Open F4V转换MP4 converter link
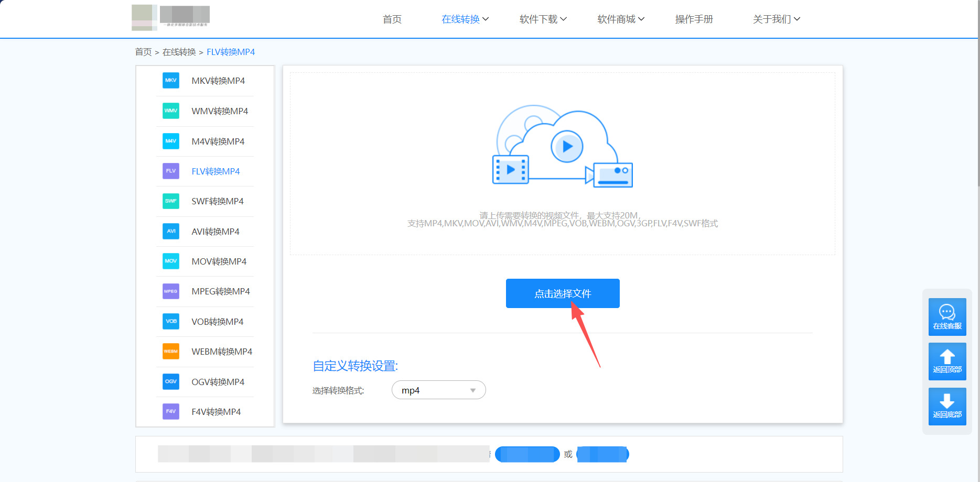The image size is (980, 482). point(216,412)
